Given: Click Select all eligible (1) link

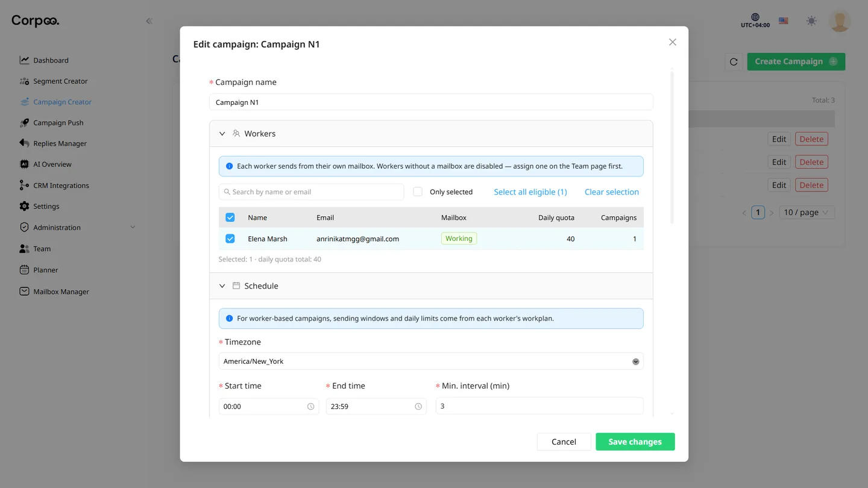Looking at the screenshot, I should [530, 192].
